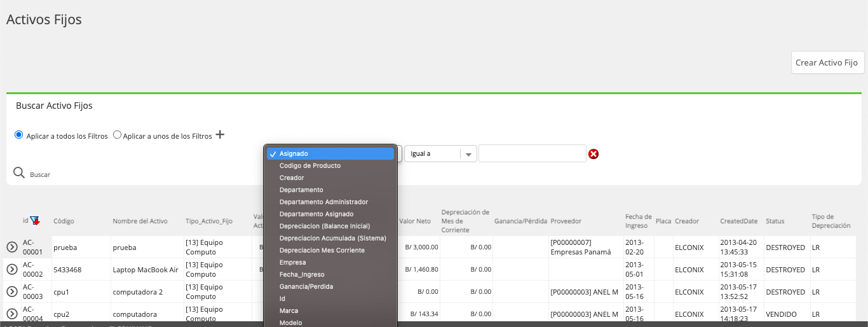This screenshot has width=868, height=327.
Task: Sort by 'Ganancia/Pérdida' column header
Action: coord(520,221)
